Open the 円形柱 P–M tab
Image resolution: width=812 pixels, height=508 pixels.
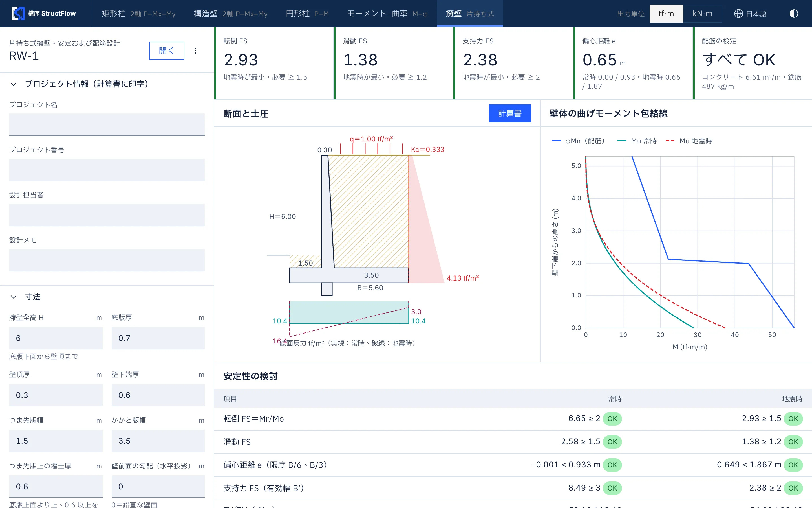[x=307, y=14]
